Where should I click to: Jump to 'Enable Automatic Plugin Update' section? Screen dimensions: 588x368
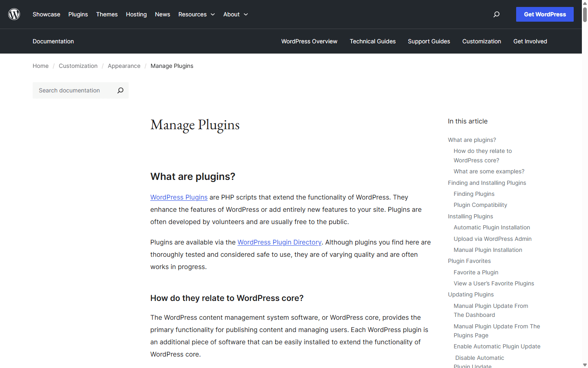[x=497, y=346]
